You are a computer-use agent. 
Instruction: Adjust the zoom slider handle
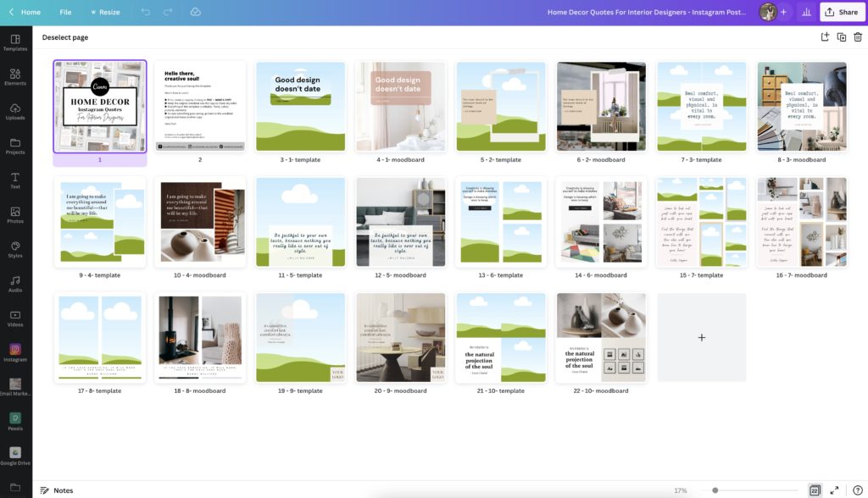point(715,490)
